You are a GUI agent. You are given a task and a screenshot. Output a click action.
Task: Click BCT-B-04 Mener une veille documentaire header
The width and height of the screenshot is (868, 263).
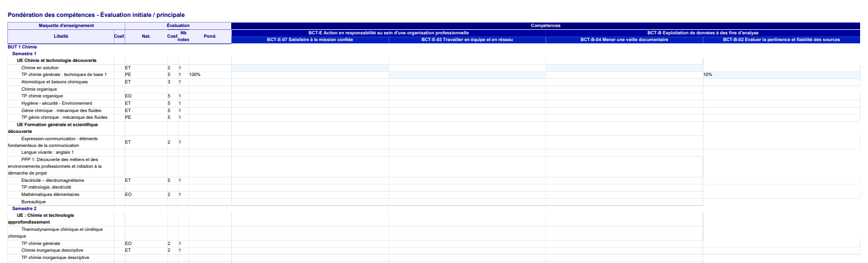pos(624,40)
